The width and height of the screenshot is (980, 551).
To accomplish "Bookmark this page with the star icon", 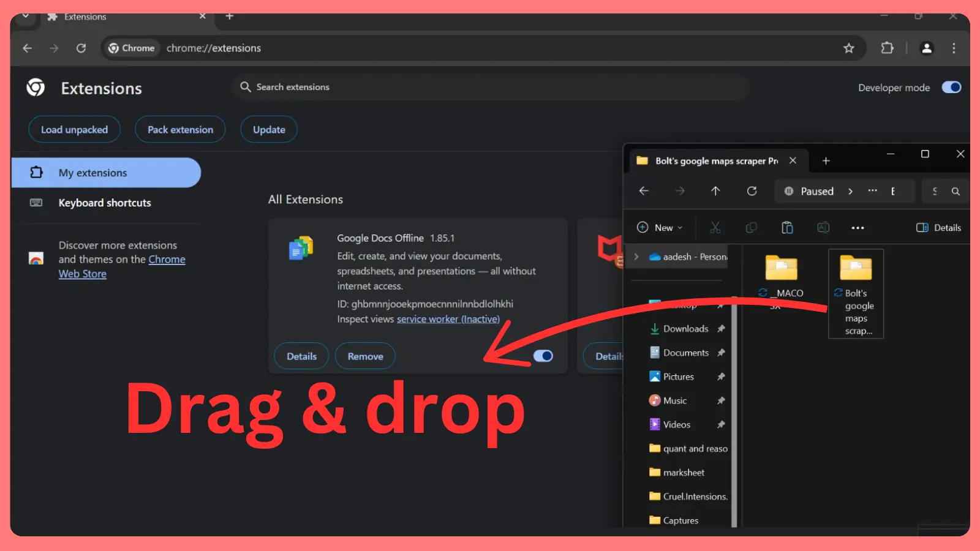I will (848, 48).
